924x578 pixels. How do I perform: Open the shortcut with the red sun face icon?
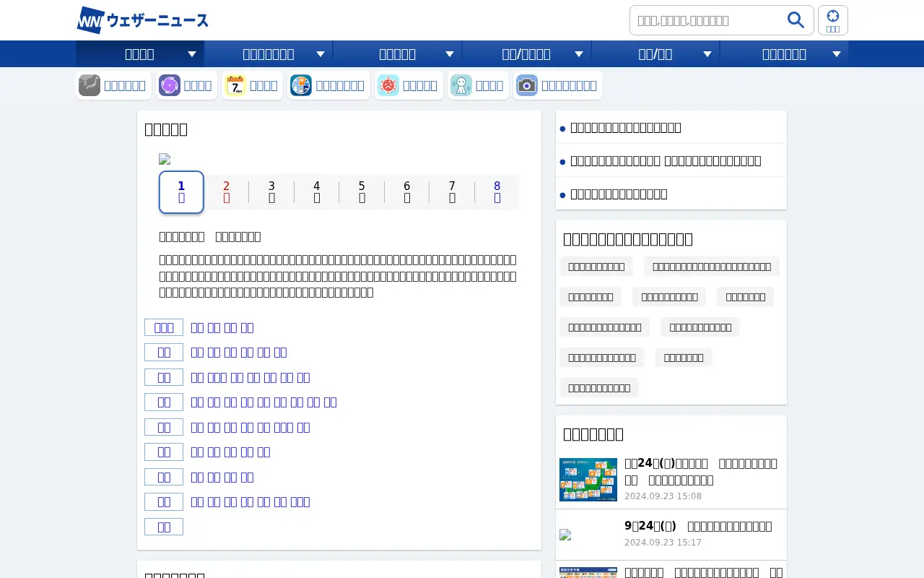(409, 85)
